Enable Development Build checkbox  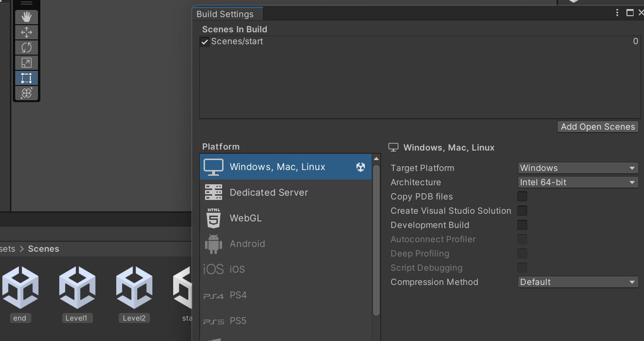(x=522, y=225)
